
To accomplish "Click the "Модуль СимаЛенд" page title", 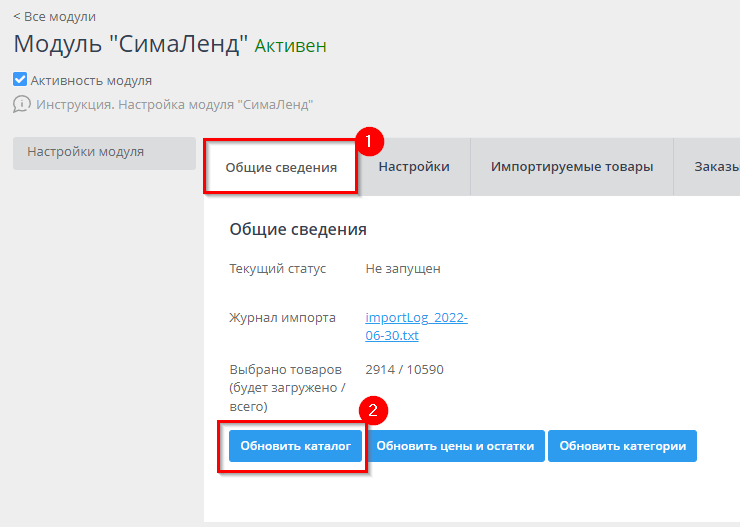I will tap(130, 45).
